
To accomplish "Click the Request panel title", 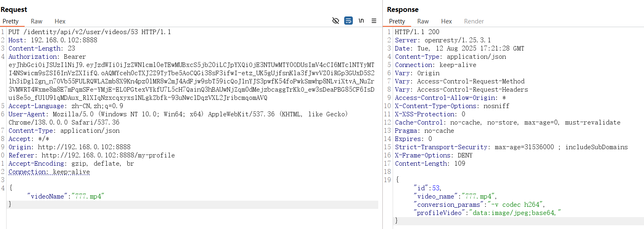I will tap(14, 9).
